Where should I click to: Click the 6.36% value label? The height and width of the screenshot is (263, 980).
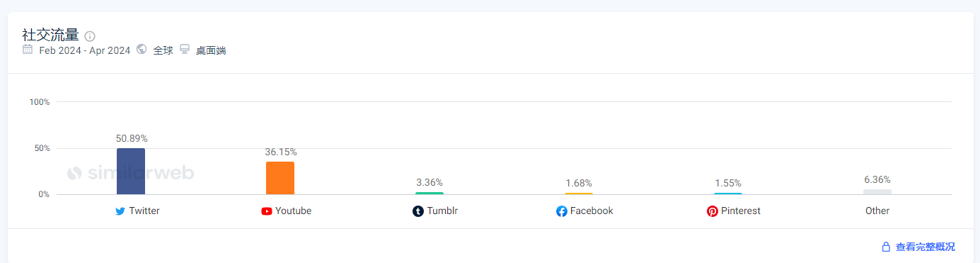pyautogui.click(x=877, y=179)
